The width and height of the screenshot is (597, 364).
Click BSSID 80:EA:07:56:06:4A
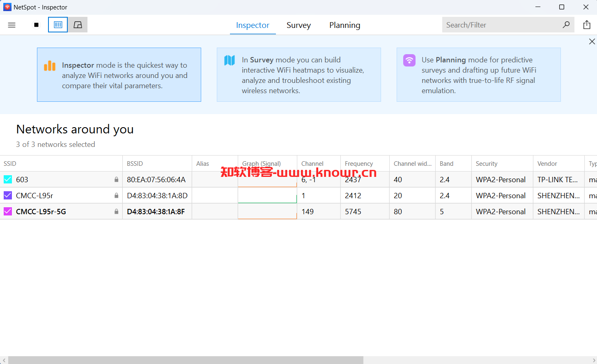pos(156,179)
